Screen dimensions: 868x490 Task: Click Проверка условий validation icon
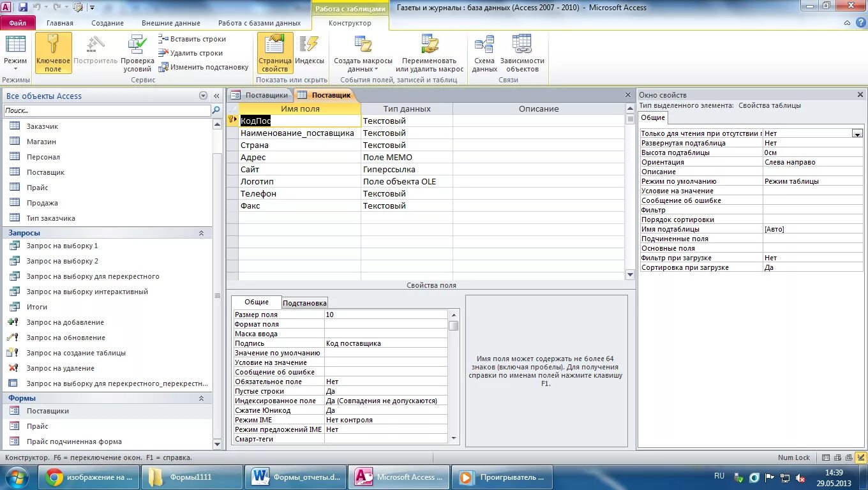(x=137, y=53)
